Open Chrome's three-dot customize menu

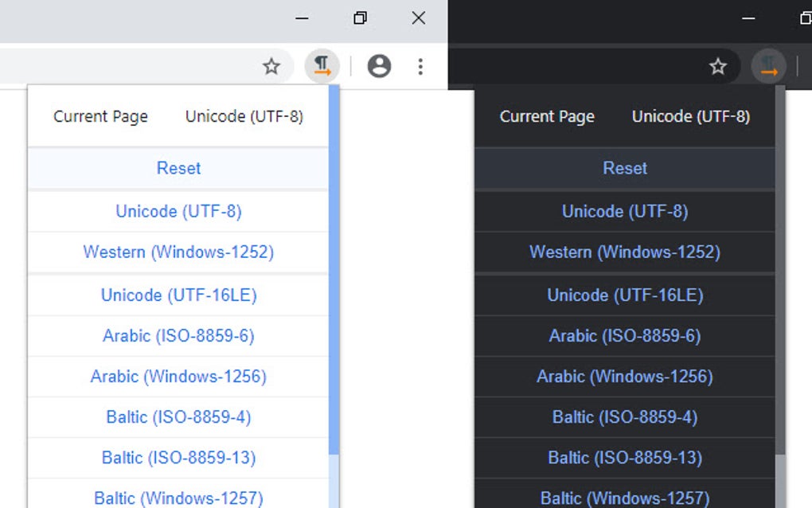pos(420,67)
